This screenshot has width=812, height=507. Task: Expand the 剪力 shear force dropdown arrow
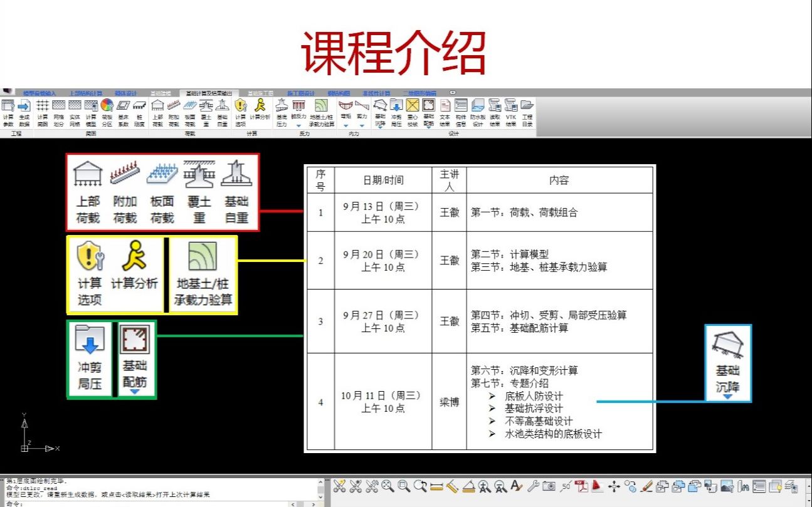pos(362,124)
